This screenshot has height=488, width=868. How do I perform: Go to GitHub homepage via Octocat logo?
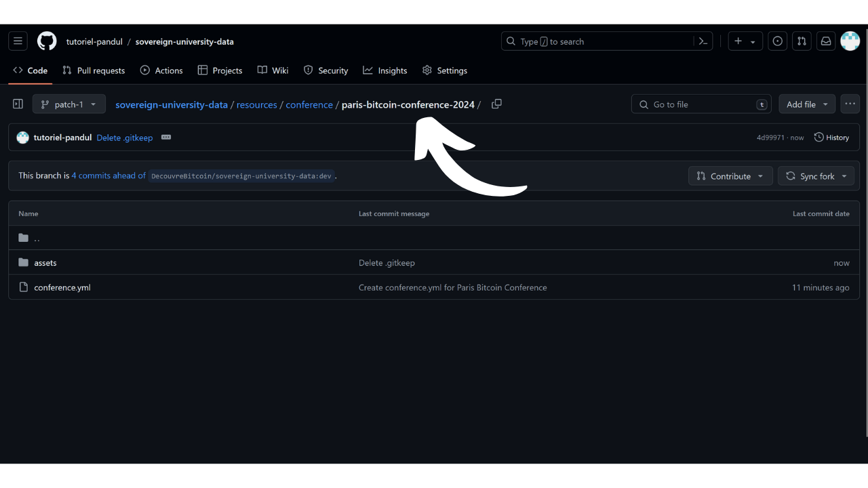pyautogui.click(x=47, y=41)
